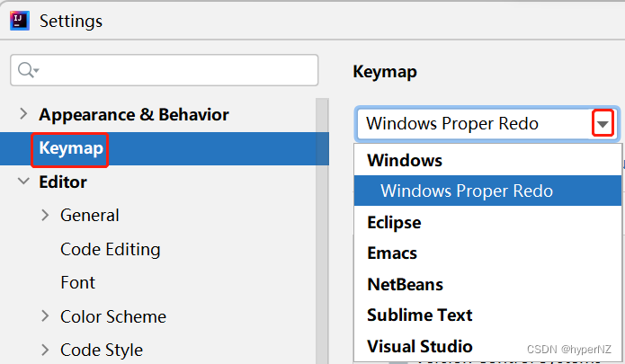Expand the Appearance & Behavior node
This screenshot has width=625, height=364.
coord(23,114)
